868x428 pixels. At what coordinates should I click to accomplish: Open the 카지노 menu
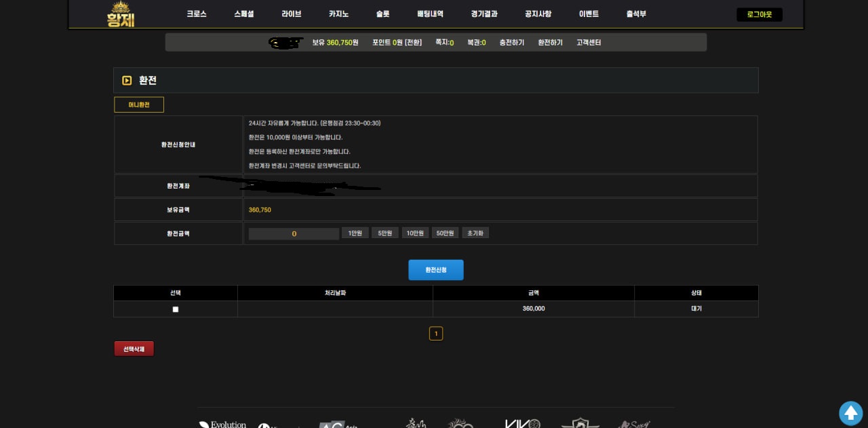coord(338,14)
